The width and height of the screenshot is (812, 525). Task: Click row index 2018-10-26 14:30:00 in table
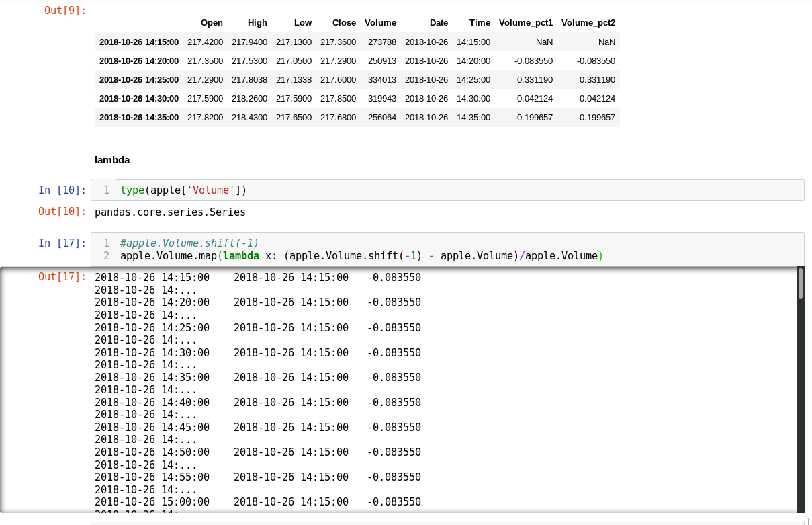pos(139,98)
